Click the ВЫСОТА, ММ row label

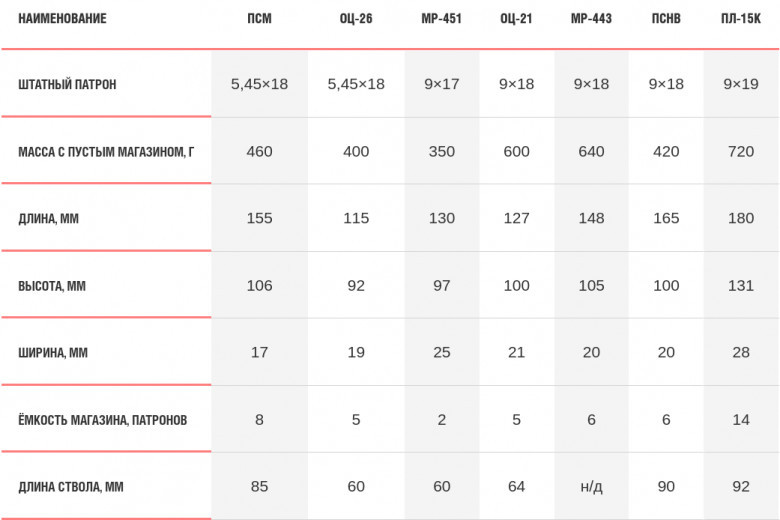tap(52, 286)
